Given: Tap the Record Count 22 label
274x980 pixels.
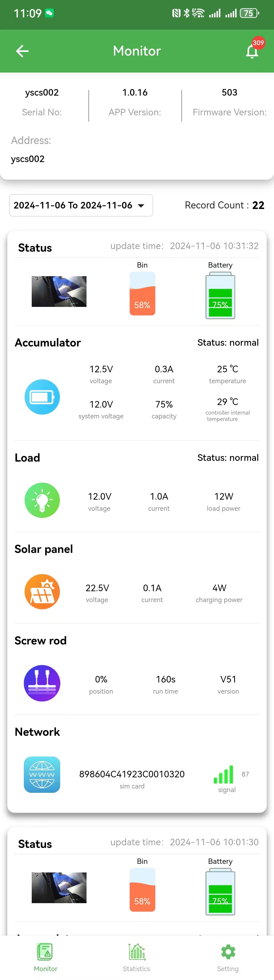Looking at the screenshot, I should point(225,205).
